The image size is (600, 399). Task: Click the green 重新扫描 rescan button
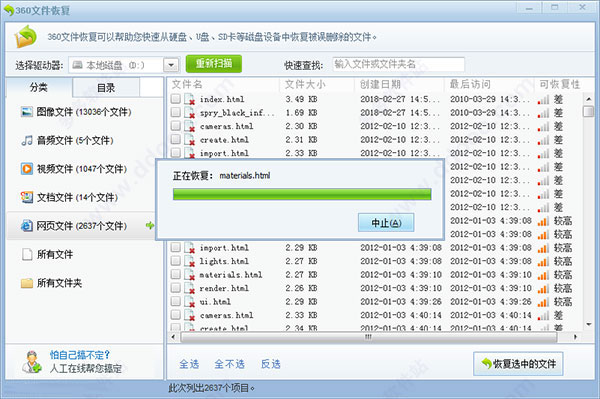coord(214,64)
